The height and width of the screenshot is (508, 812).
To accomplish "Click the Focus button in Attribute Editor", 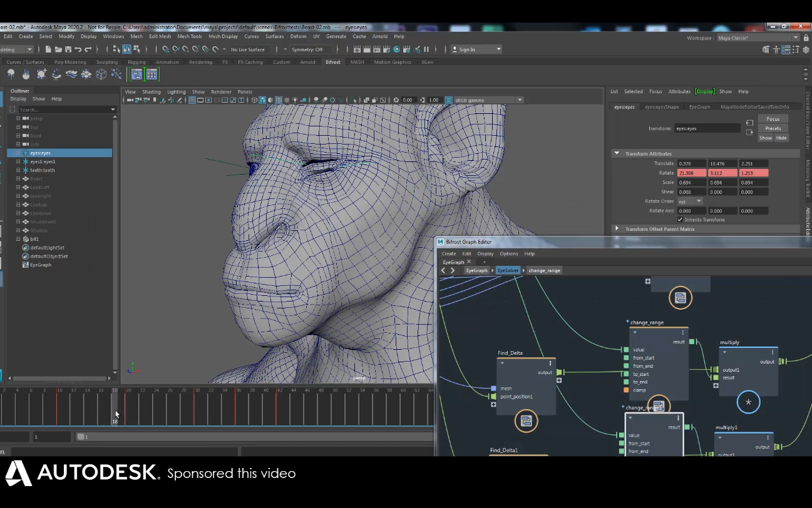I will point(773,119).
